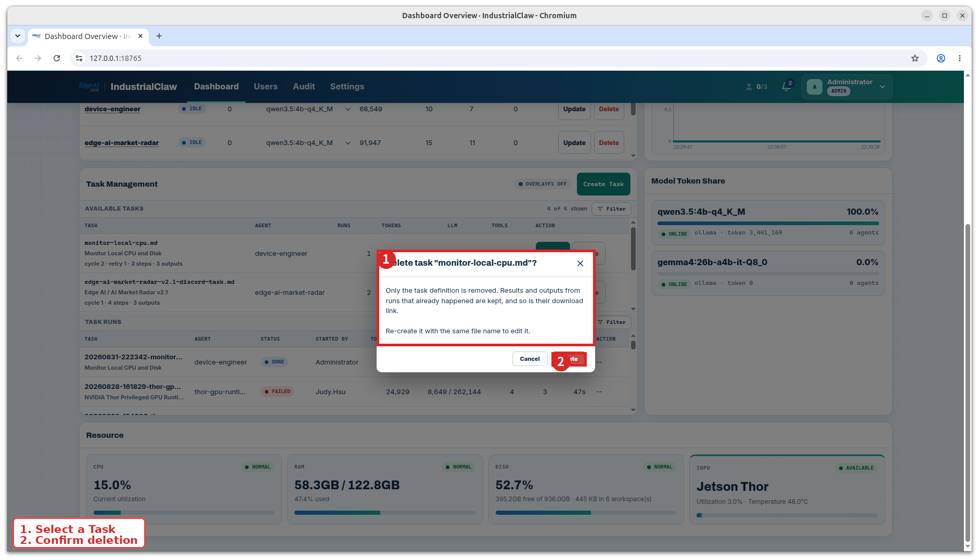Viewport: 979px width, 560px height.
Task: Delete the edge-ai-market-radar agent
Action: [x=609, y=143]
